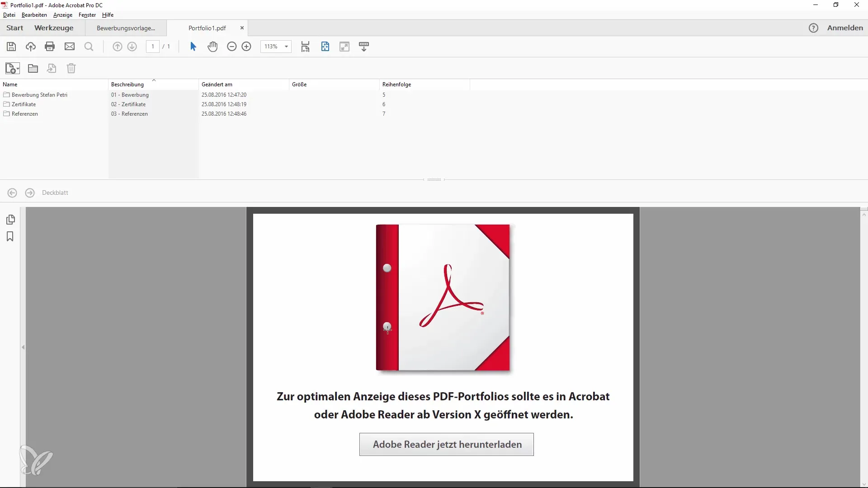Open the Datei menu

[x=9, y=15]
